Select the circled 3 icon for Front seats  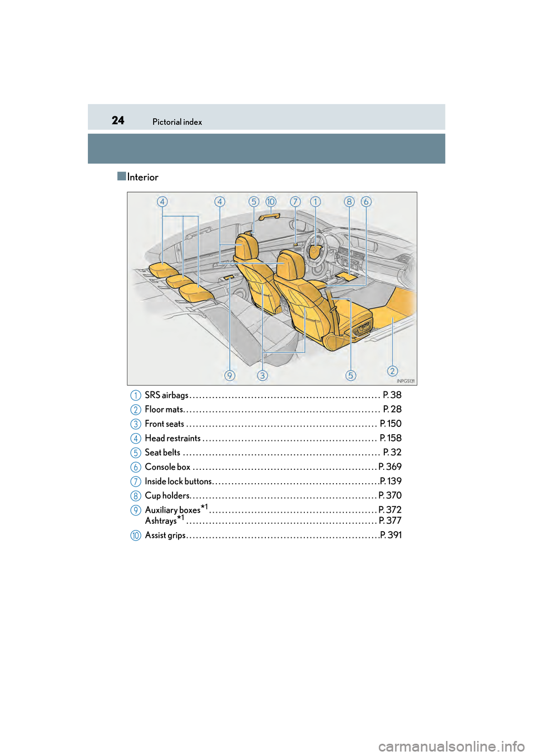pyautogui.click(x=136, y=424)
